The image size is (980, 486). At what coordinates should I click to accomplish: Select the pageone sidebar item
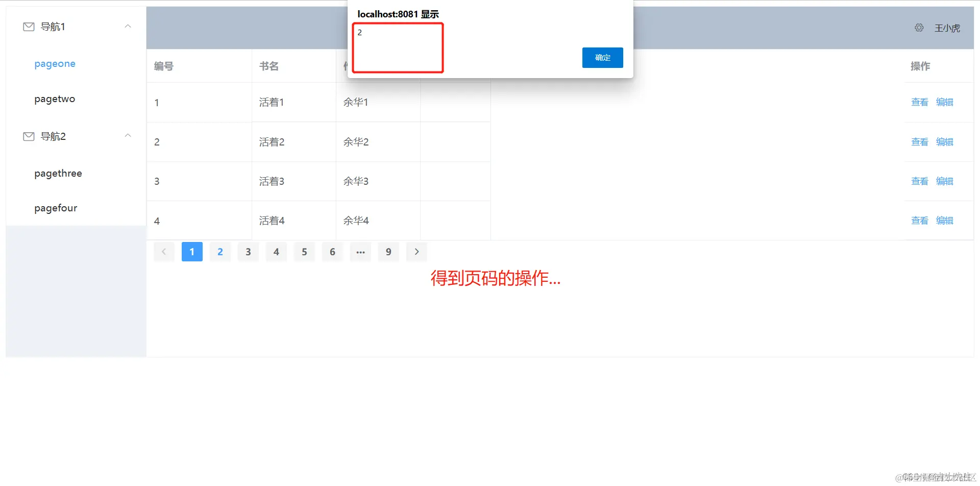tap(55, 63)
